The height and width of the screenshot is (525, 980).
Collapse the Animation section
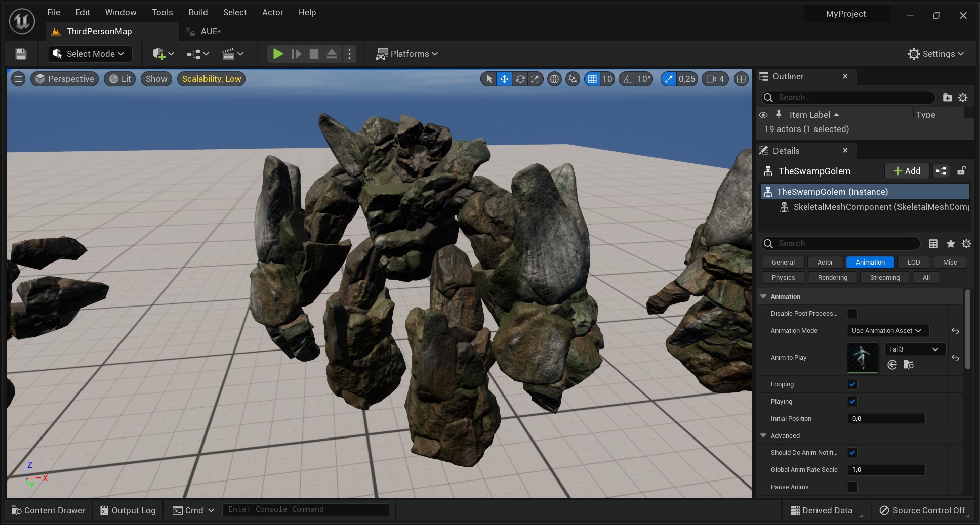[763, 297]
